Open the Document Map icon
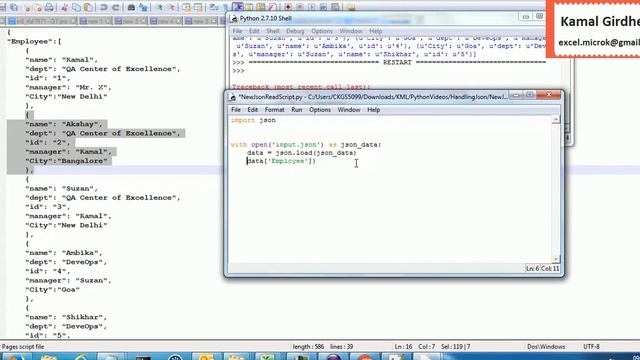The height and width of the screenshot is (360, 640). [260, 7]
